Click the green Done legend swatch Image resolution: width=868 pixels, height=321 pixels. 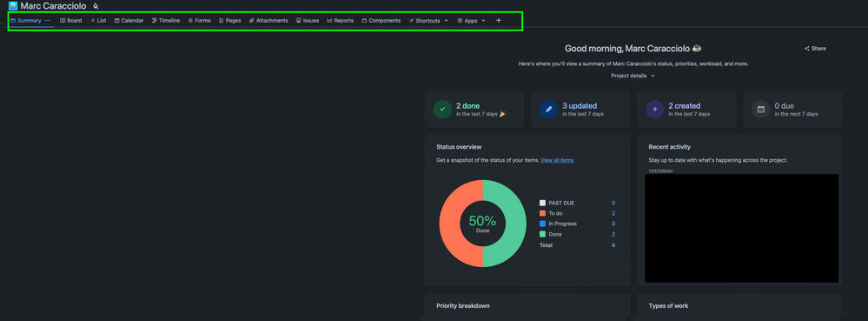542,234
